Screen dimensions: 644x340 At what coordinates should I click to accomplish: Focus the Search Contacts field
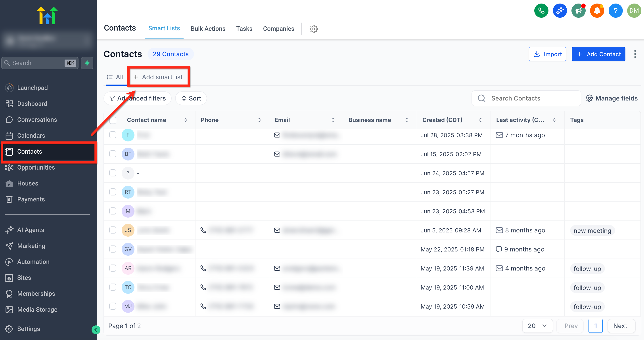(526, 98)
